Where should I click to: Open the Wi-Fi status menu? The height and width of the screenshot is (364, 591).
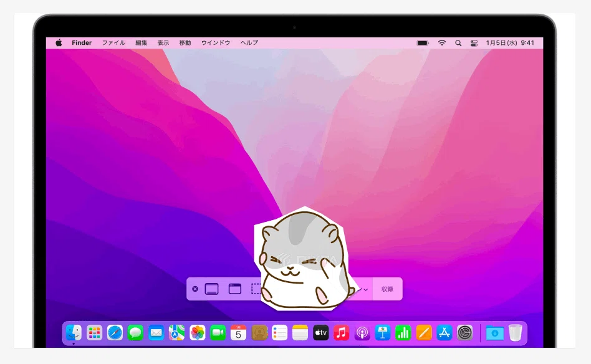coord(442,43)
